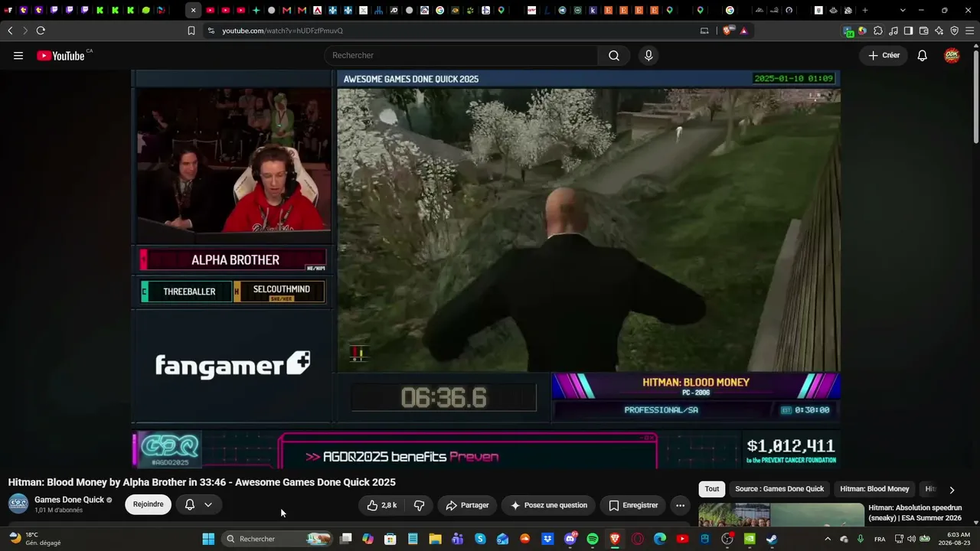Open Brave Rewards triangle icon
The height and width of the screenshot is (551, 980).
(x=743, y=31)
